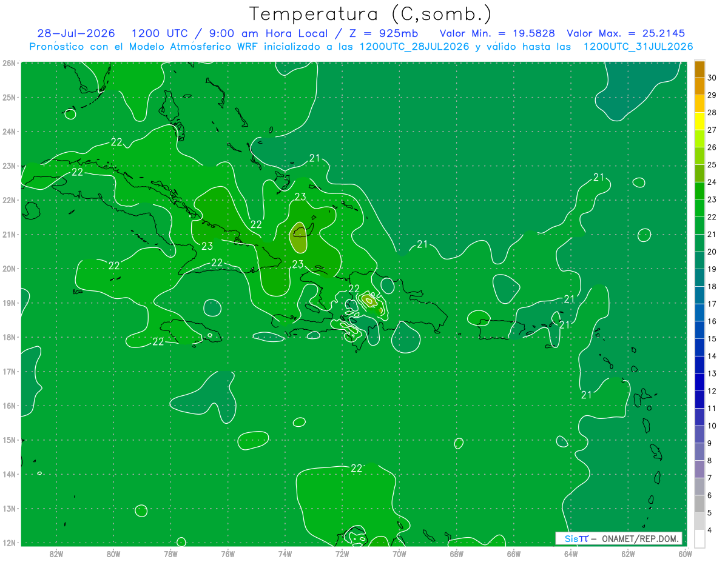Click the 'Temperatura (C,somb.)' chart title
Viewport: 728px width, 562px height.
click(369, 14)
